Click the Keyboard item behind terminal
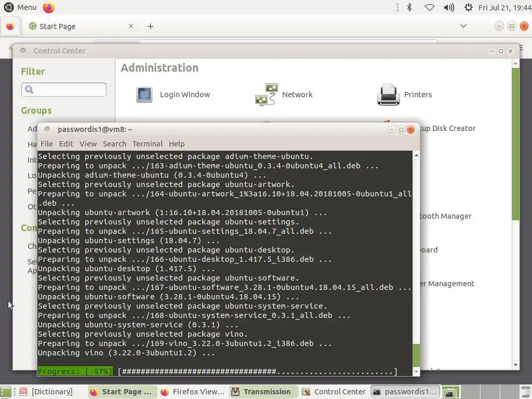This screenshot has height=399, width=532. point(429,250)
